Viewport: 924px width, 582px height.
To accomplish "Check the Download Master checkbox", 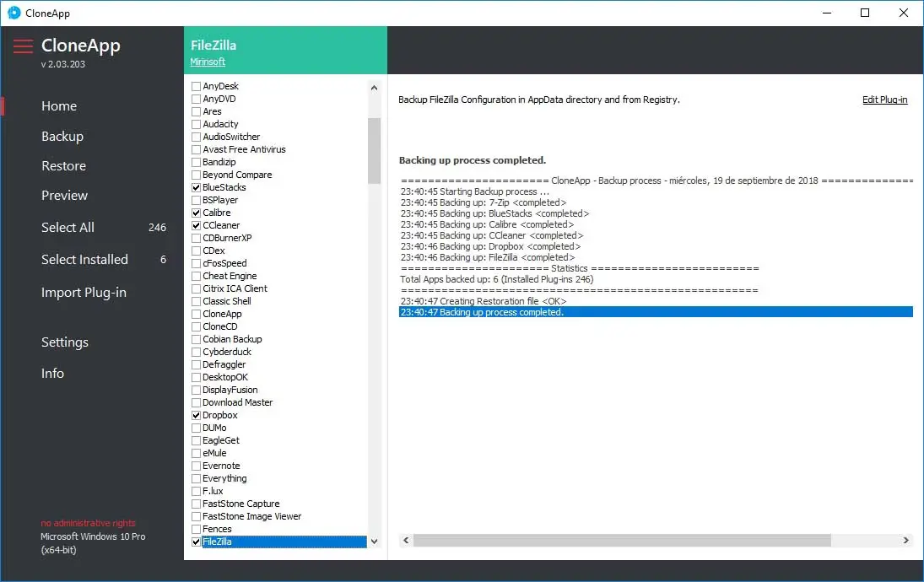I will (x=197, y=403).
